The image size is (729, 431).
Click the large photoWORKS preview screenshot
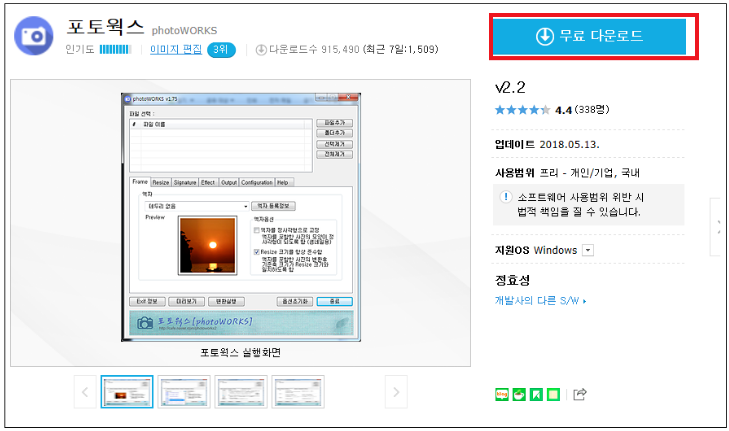click(241, 217)
